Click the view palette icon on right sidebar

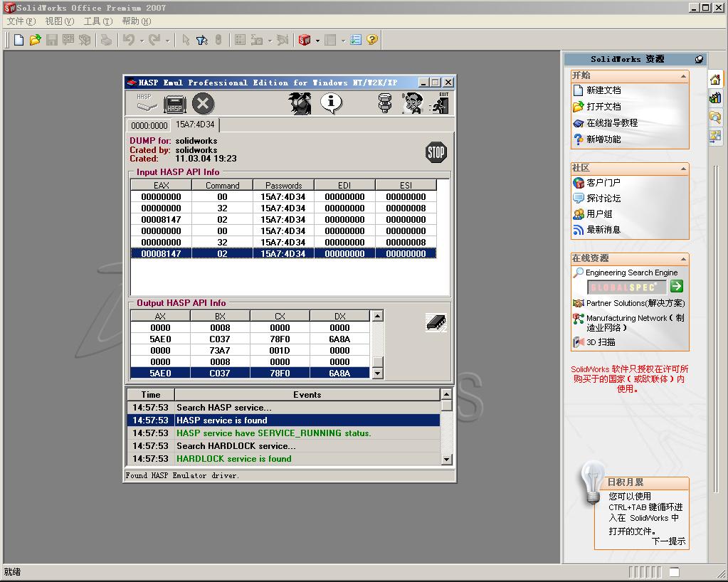pyautogui.click(x=715, y=136)
